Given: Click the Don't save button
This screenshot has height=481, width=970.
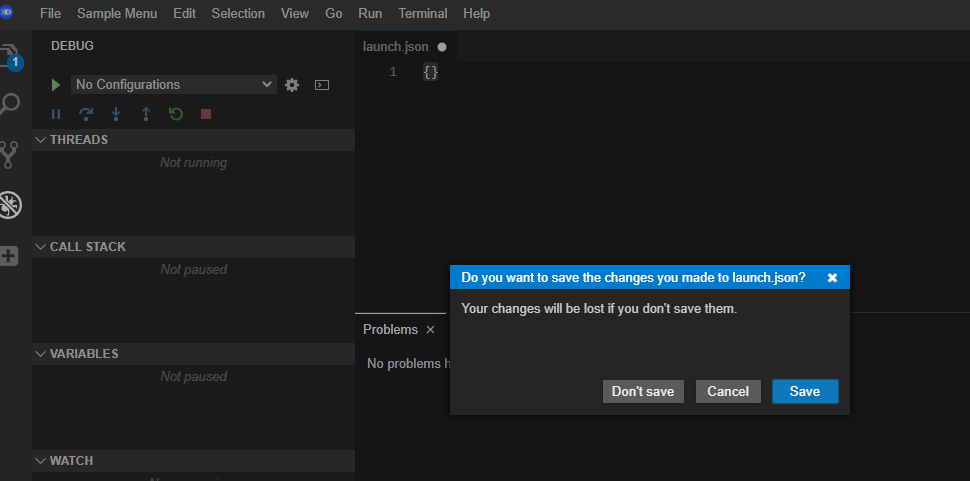Looking at the screenshot, I should [643, 391].
